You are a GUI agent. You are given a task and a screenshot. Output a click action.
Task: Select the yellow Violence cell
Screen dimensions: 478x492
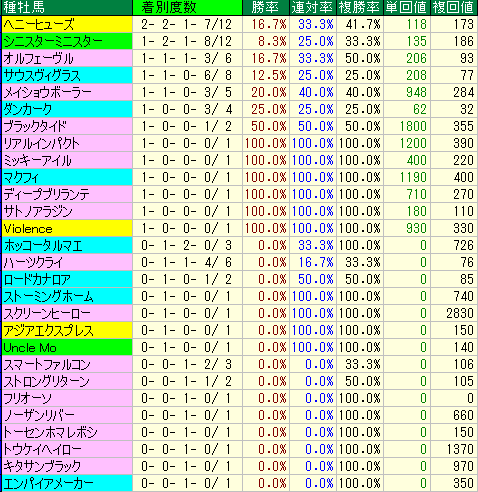pyautogui.click(x=67, y=228)
